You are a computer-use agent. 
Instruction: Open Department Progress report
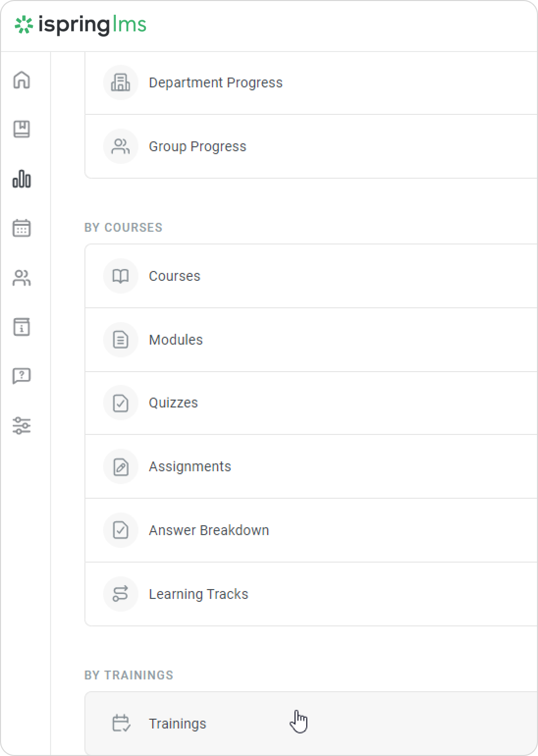point(215,82)
